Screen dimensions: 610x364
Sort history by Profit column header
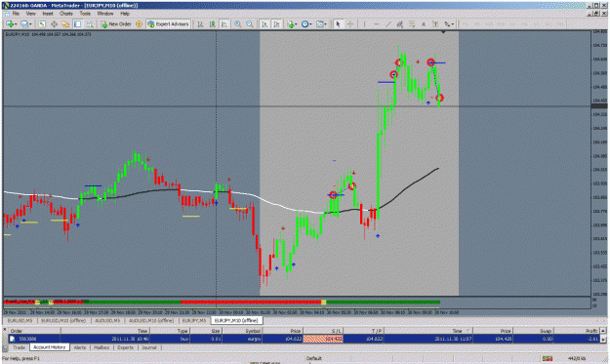576,331
